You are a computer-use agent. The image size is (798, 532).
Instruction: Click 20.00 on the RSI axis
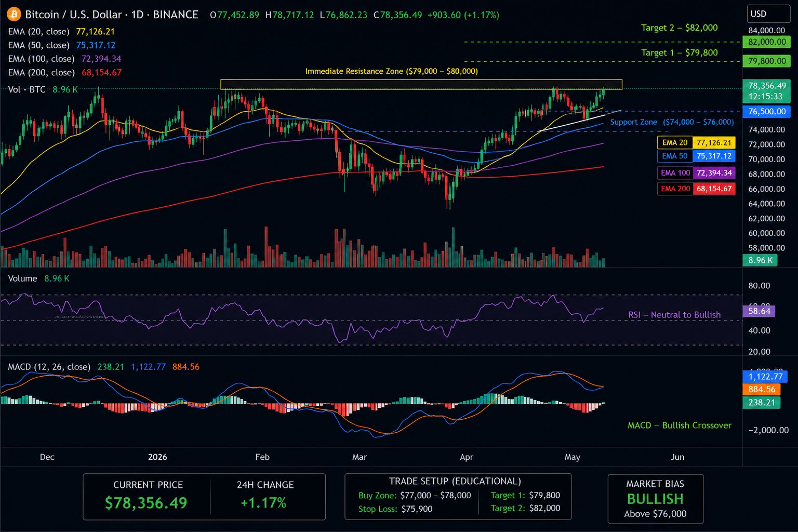tap(759, 352)
